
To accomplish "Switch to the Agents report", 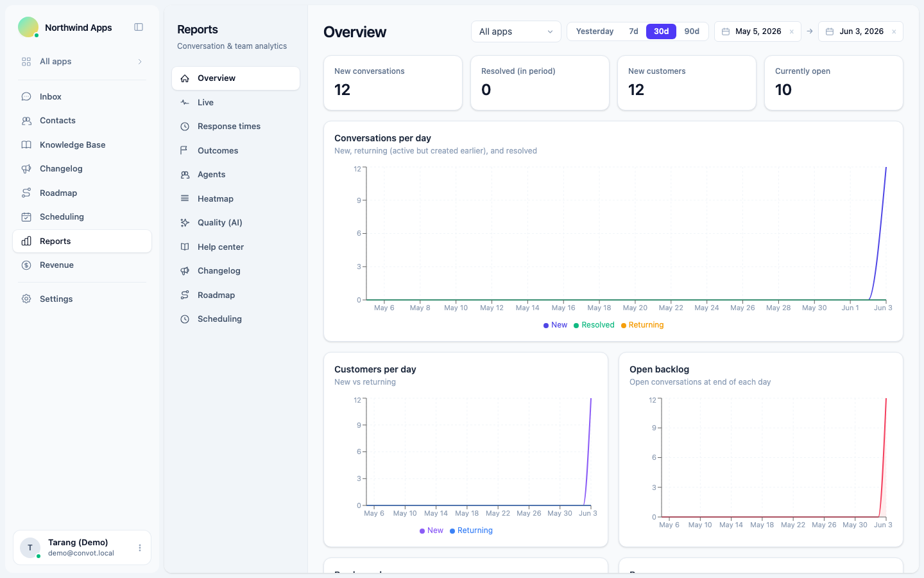I will point(235,175).
